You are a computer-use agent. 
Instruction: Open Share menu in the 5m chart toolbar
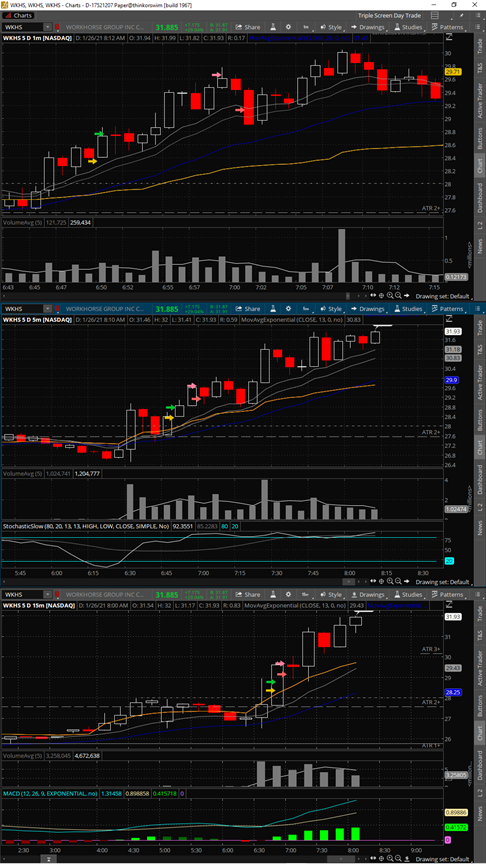click(248, 309)
